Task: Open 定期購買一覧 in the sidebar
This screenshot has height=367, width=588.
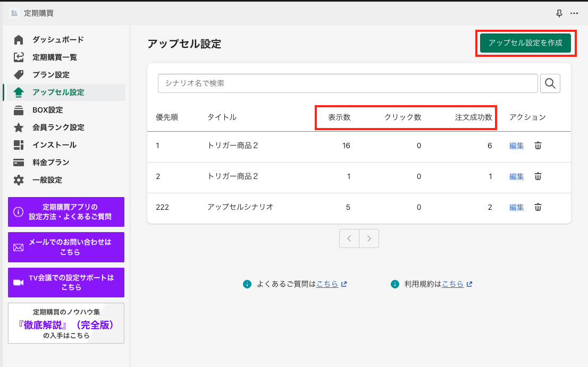Action: (55, 57)
